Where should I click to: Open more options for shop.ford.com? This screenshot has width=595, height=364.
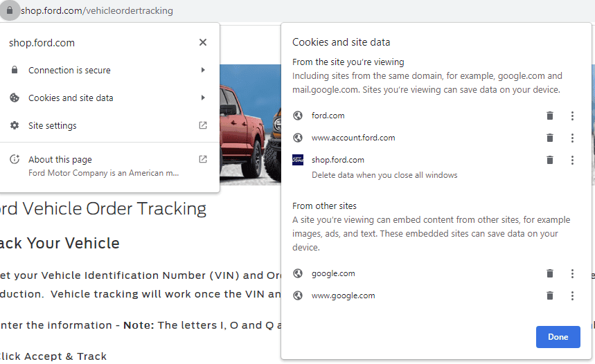pyautogui.click(x=572, y=160)
